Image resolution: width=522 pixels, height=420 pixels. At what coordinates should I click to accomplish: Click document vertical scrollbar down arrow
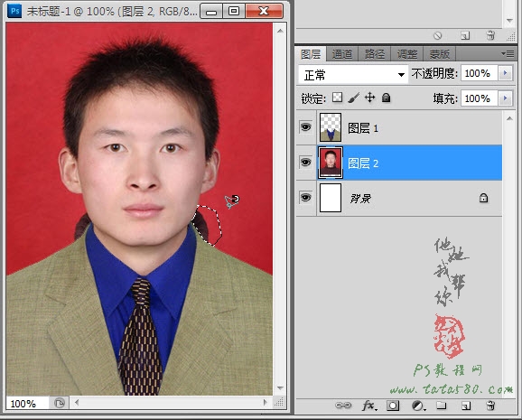(280, 388)
